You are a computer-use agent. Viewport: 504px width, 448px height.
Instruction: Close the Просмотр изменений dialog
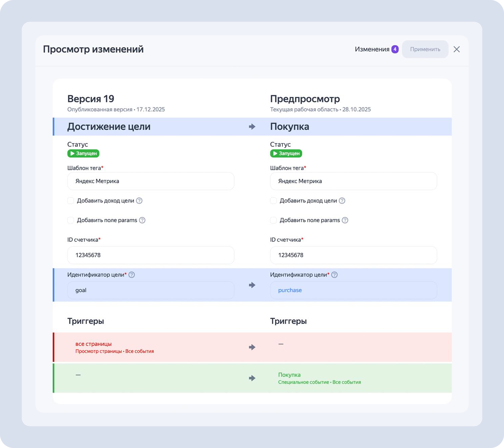pyautogui.click(x=456, y=49)
